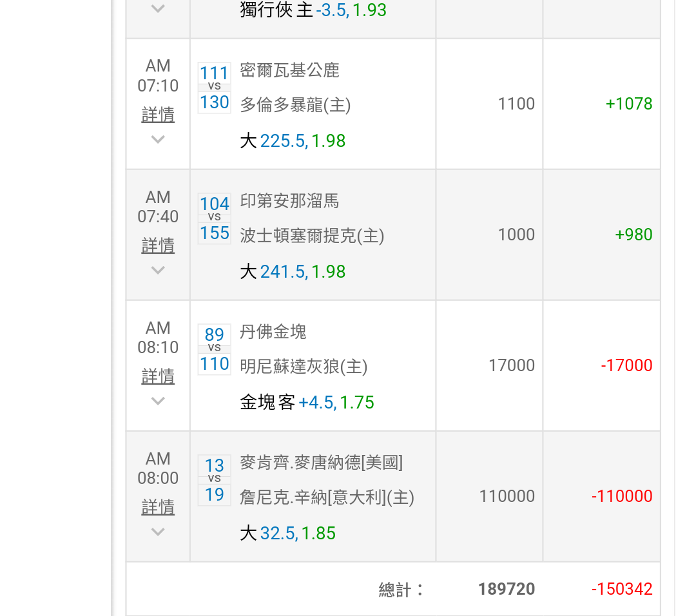Screen dimensions: 696x616
Task: Select player 詹尼克.辛納[意大利](主)
Action: click(327, 497)
